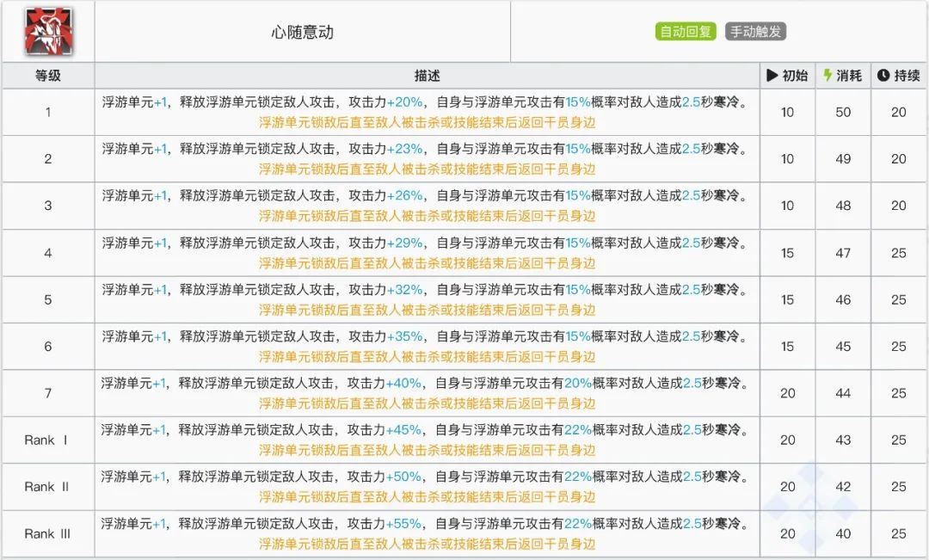Click the orange note text in level 5 row

click(428, 310)
